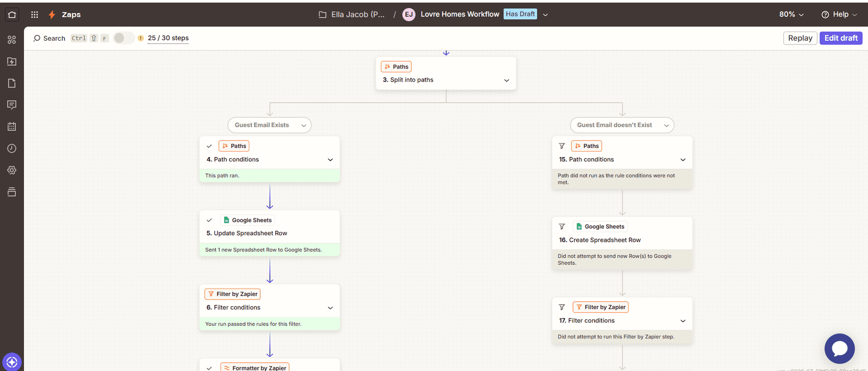Screen dimensions: 868x371
Task: Click Filter by Zapier badge in step 17
Action: tap(601, 307)
